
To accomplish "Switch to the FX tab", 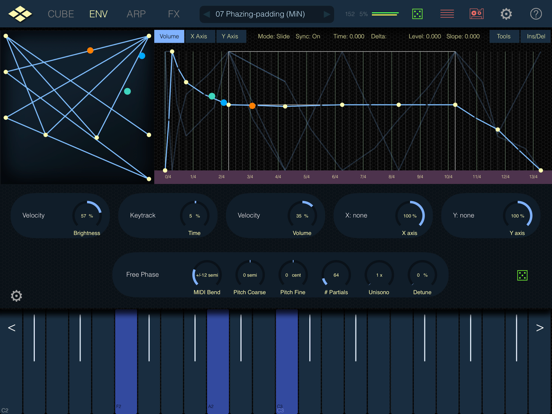I will 174,14.
